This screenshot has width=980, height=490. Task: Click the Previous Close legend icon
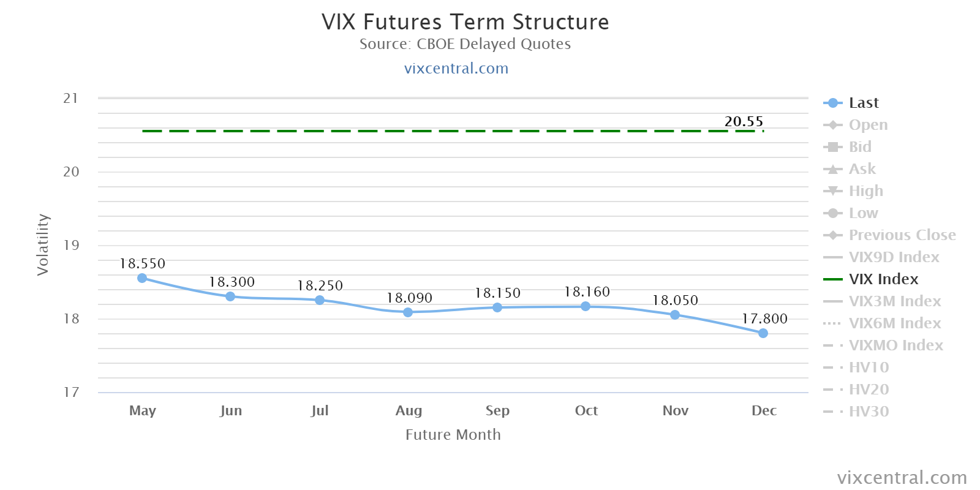(x=832, y=235)
